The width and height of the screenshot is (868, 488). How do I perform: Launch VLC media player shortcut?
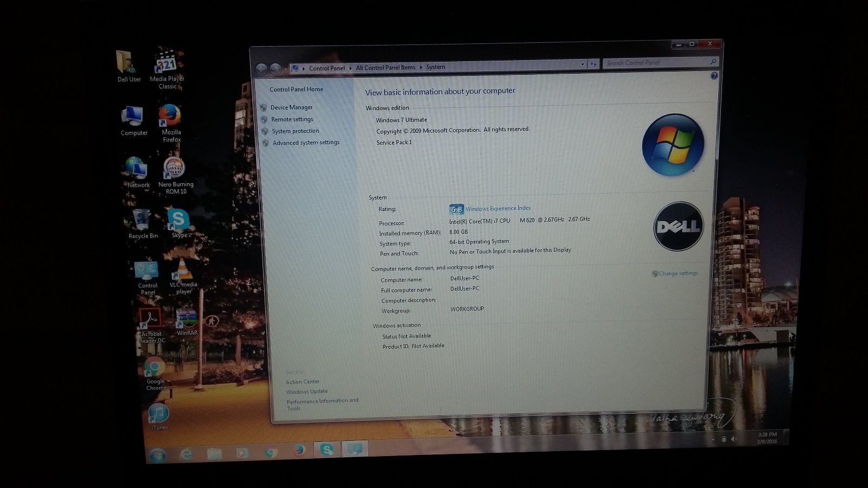click(183, 277)
